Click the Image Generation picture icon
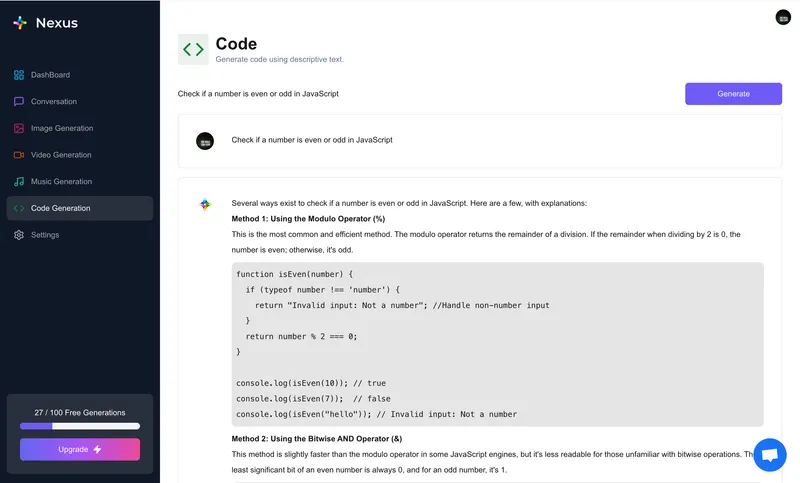This screenshot has height=483, width=800. point(19,128)
